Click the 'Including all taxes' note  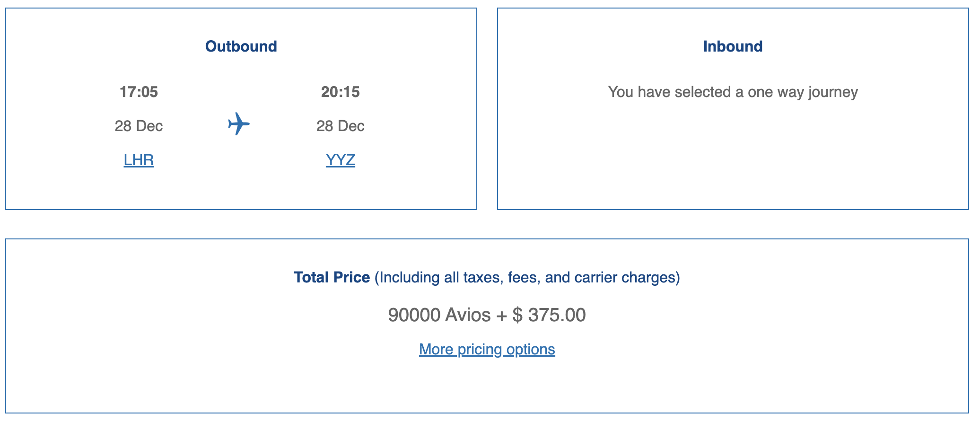[x=440, y=277]
